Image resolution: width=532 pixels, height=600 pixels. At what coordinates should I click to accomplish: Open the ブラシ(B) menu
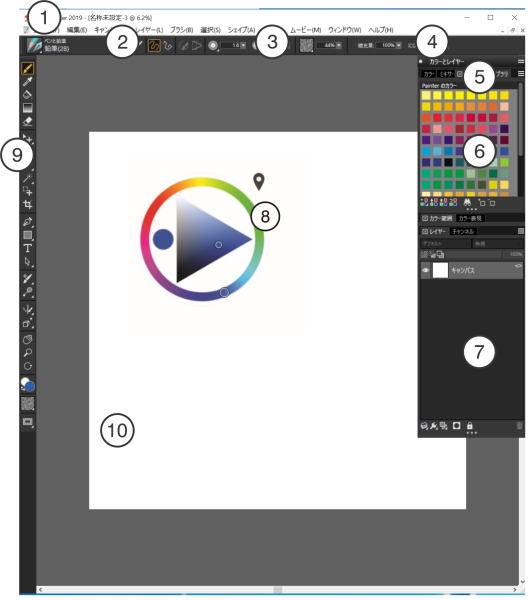[x=181, y=30]
